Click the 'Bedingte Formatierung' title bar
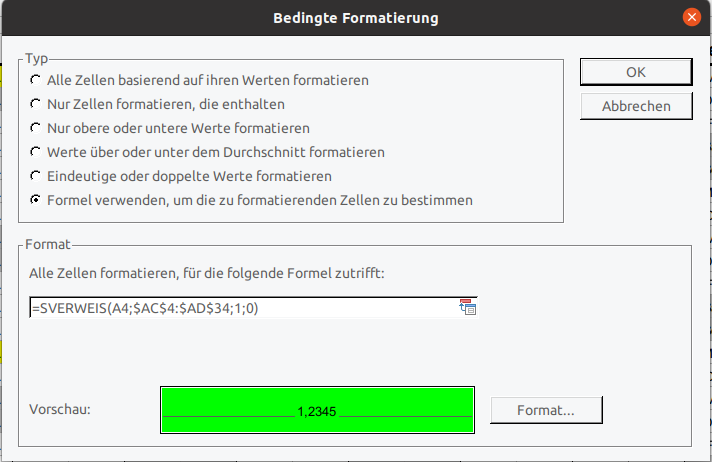Viewport: 712px width, 462px height. (x=355, y=18)
